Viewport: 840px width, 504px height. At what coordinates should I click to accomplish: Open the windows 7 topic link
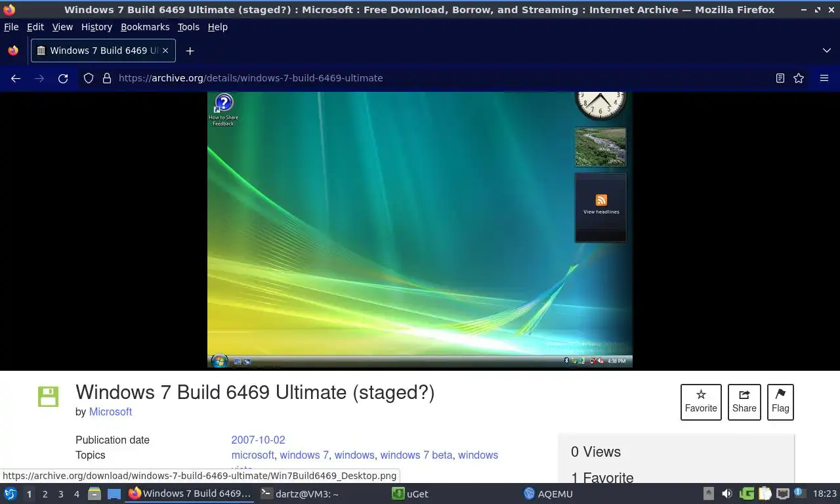click(304, 455)
